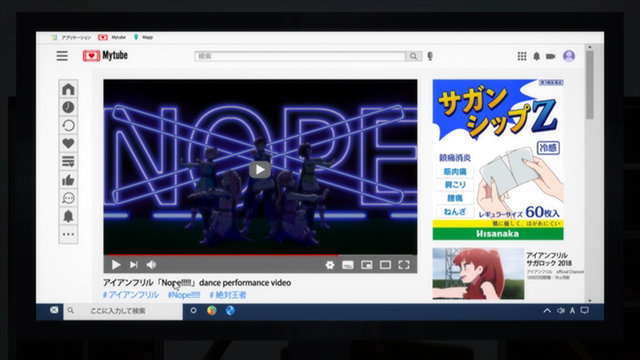The height and width of the screenshot is (360, 640).
Task: Click the taskbar circle assistant icon
Action: click(193, 311)
